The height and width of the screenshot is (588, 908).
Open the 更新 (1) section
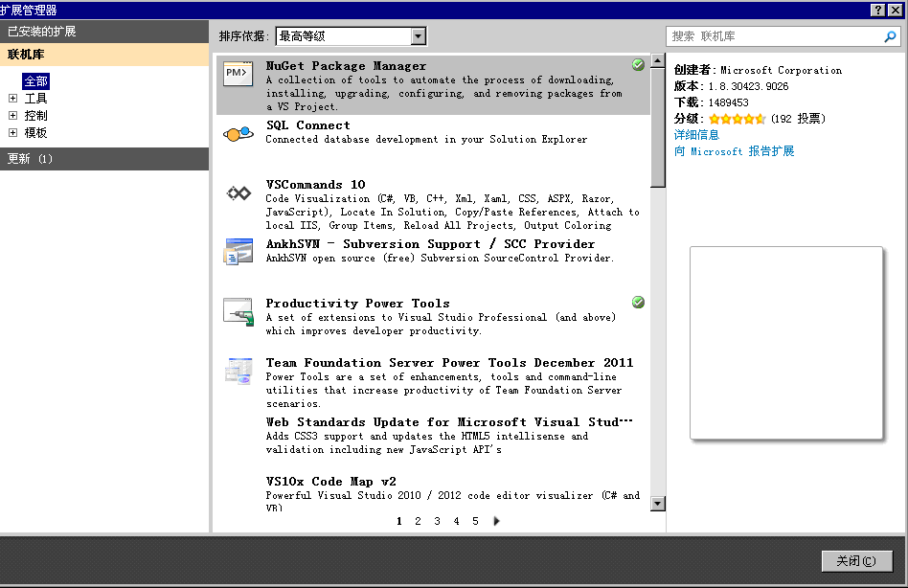tap(104, 159)
